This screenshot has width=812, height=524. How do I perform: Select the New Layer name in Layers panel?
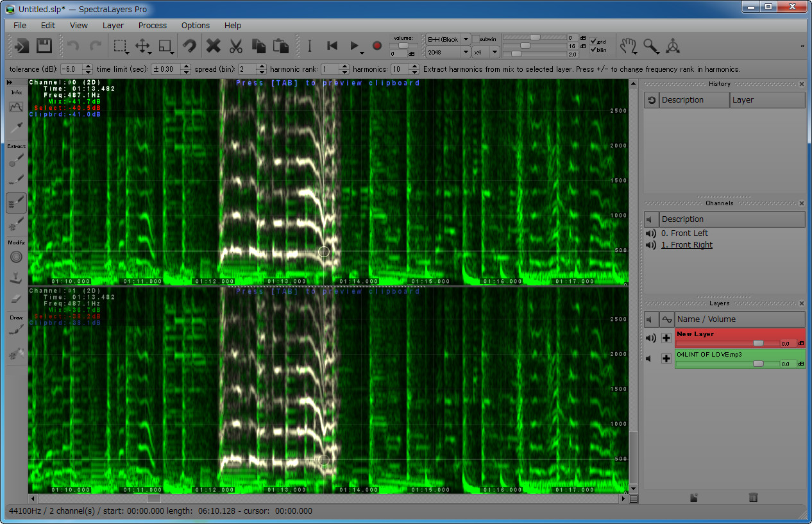(695, 334)
